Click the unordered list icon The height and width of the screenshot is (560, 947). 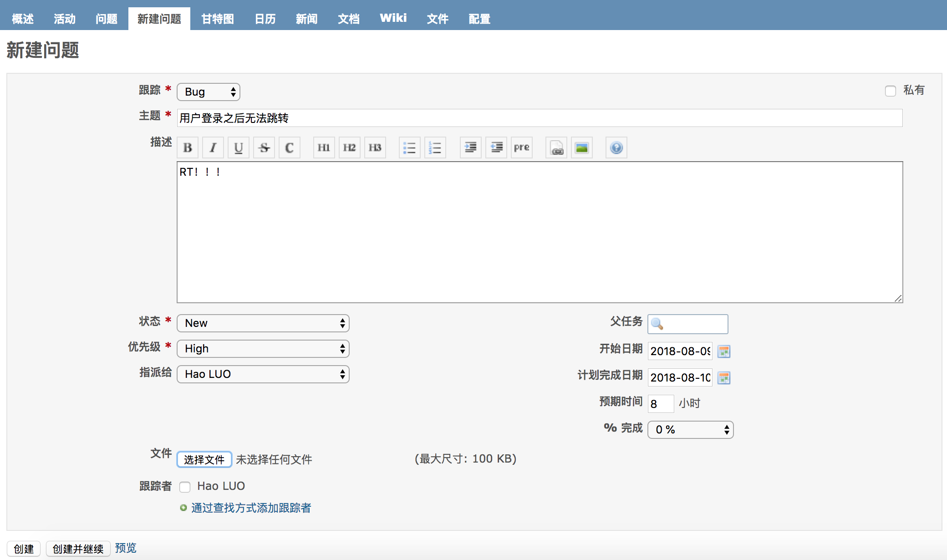tap(409, 148)
